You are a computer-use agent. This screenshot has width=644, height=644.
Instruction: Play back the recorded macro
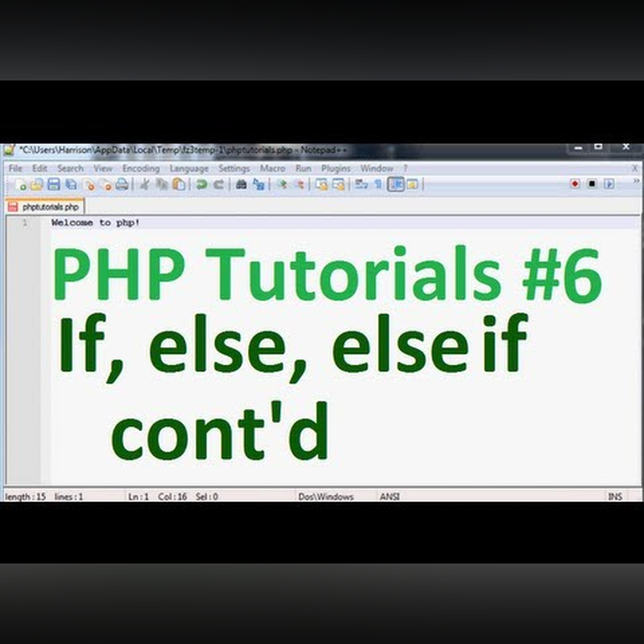click(x=609, y=184)
